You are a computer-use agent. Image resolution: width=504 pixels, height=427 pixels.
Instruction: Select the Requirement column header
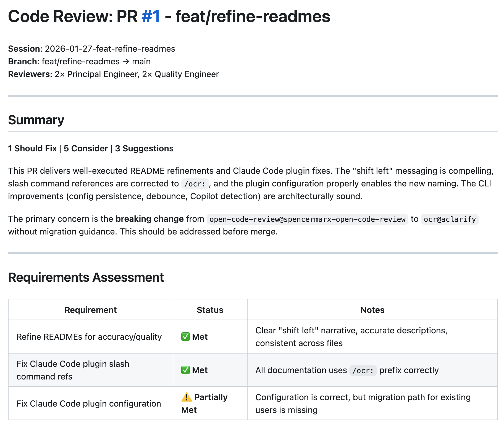(x=90, y=310)
